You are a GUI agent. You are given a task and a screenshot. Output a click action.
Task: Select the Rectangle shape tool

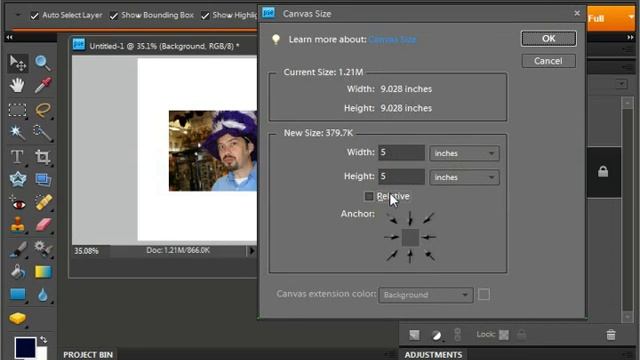tap(18, 294)
